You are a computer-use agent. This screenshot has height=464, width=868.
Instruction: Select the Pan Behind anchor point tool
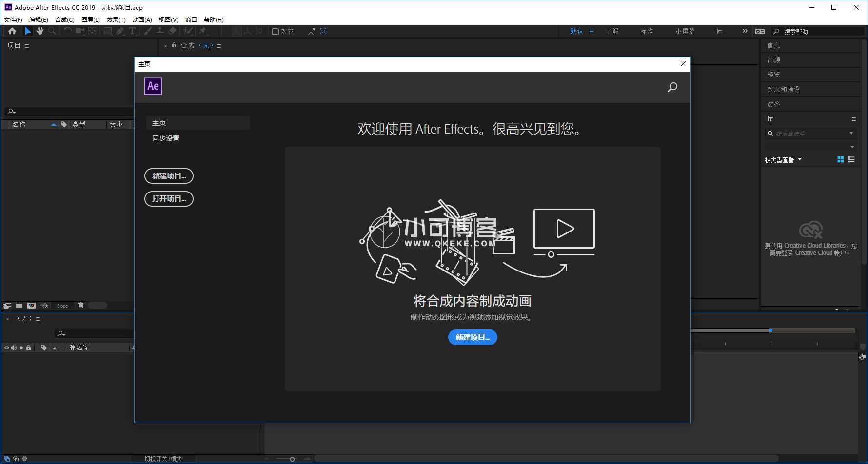coord(92,31)
